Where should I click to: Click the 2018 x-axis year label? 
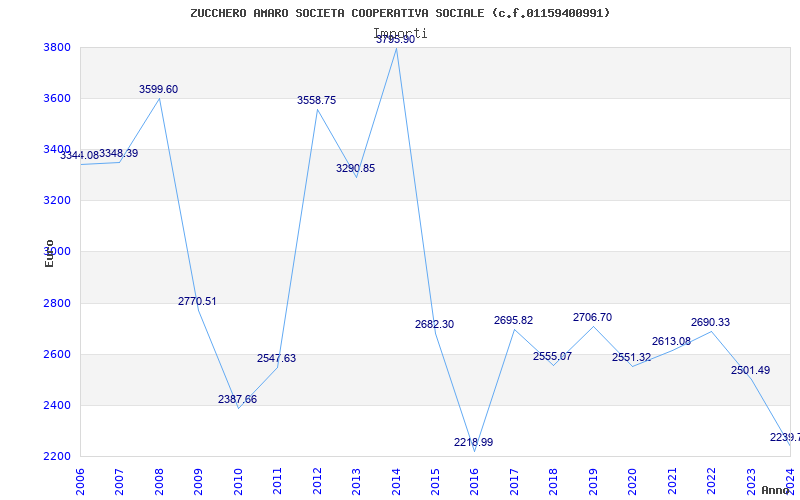pyautogui.click(x=554, y=482)
